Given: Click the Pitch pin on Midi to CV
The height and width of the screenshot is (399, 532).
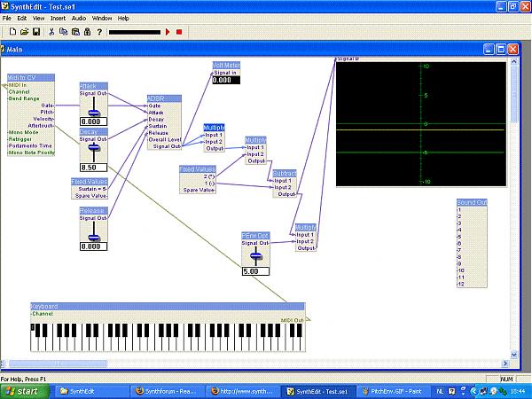Looking at the screenshot, I should 47,112.
